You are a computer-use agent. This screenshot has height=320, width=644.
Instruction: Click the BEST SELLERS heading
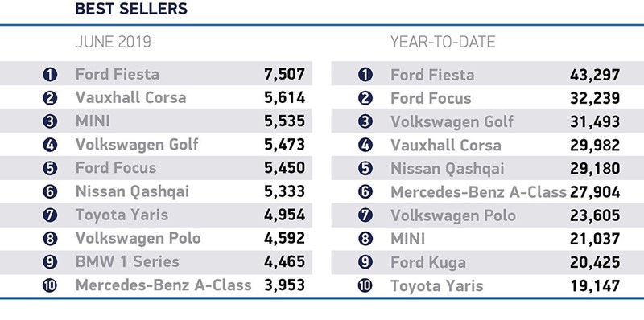point(131,9)
